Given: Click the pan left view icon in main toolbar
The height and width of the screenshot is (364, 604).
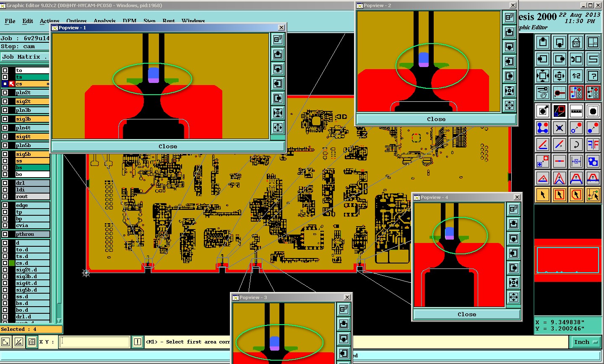Looking at the screenshot, I should tap(543, 59).
